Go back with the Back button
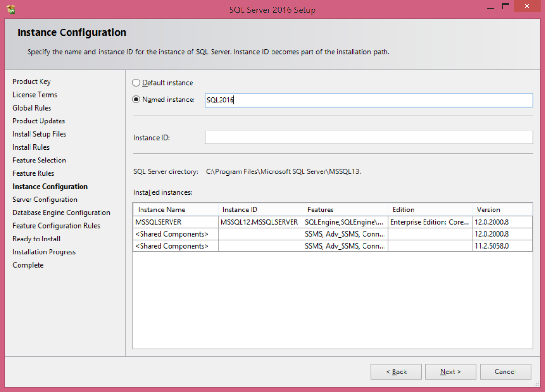Screen dimensions: 545x392 [396, 372]
